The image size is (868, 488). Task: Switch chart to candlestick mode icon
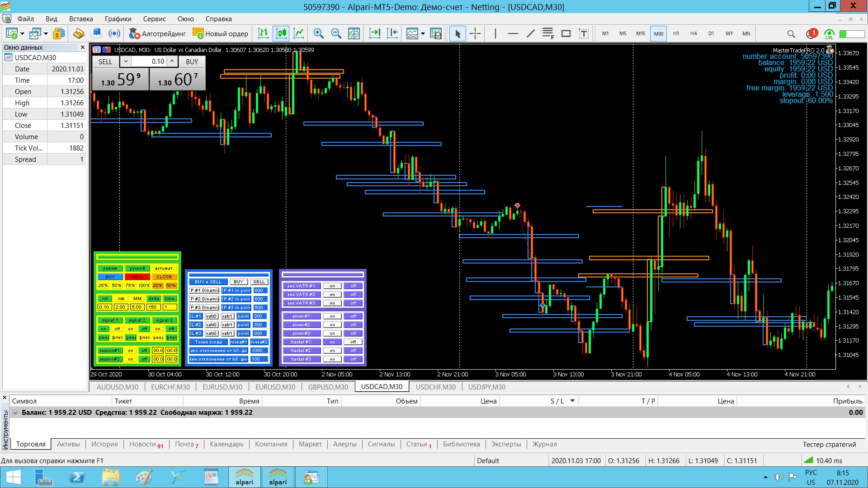pyautogui.click(x=281, y=33)
